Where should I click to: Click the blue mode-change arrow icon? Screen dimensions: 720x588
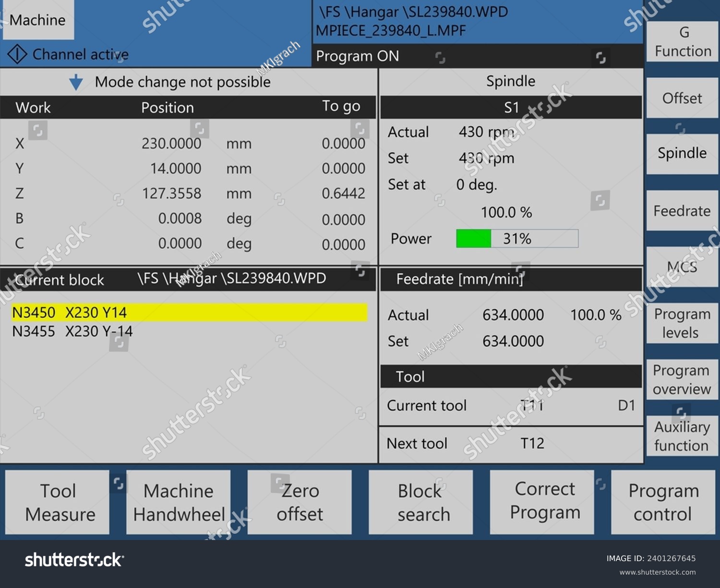[75, 82]
